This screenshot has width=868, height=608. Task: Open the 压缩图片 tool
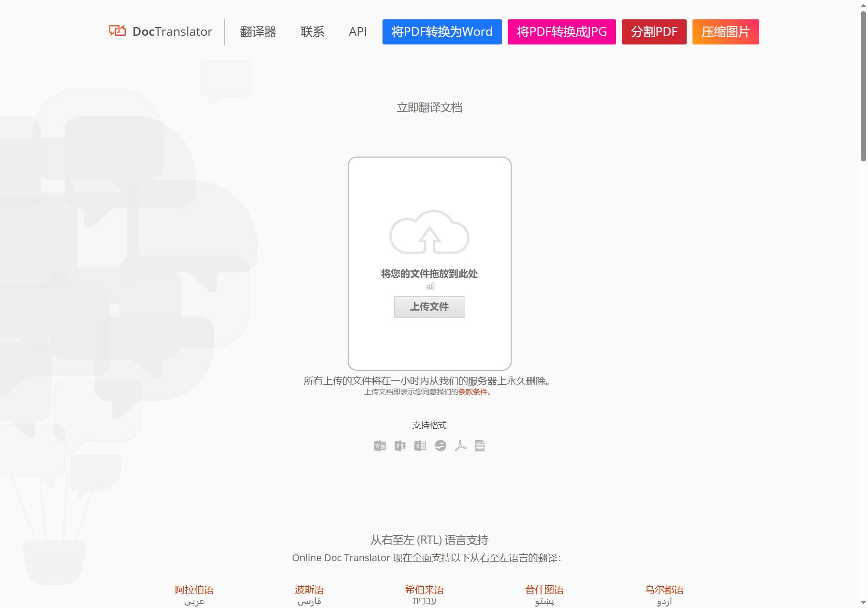point(726,32)
